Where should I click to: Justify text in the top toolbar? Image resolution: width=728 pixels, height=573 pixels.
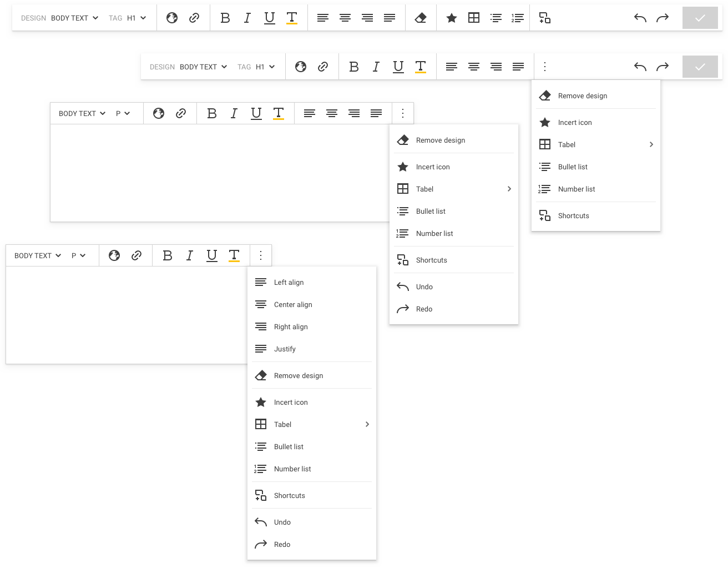pos(390,18)
